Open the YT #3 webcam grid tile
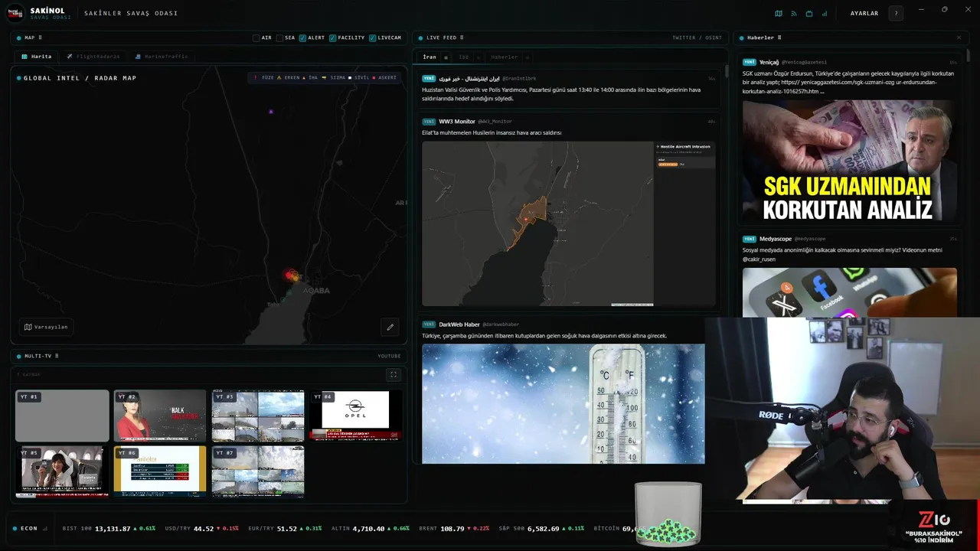The image size is (980, 551). 258,416
